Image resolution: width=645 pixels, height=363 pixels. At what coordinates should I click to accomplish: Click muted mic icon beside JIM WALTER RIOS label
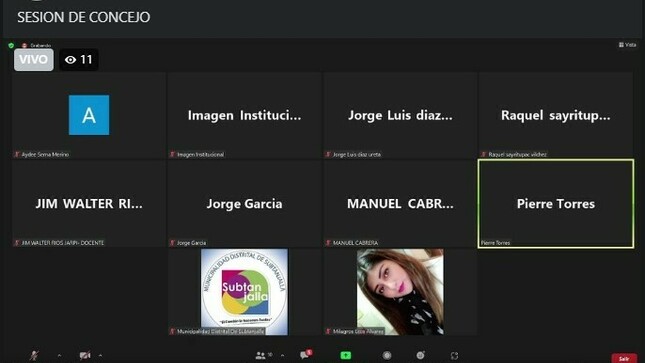pos(17,243)
